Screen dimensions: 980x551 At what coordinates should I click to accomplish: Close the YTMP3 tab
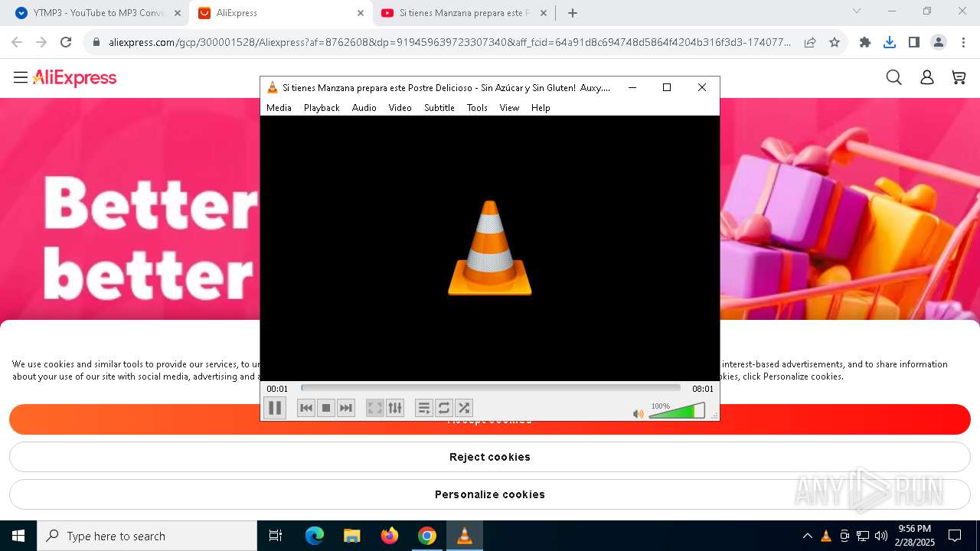pos(177,13)
